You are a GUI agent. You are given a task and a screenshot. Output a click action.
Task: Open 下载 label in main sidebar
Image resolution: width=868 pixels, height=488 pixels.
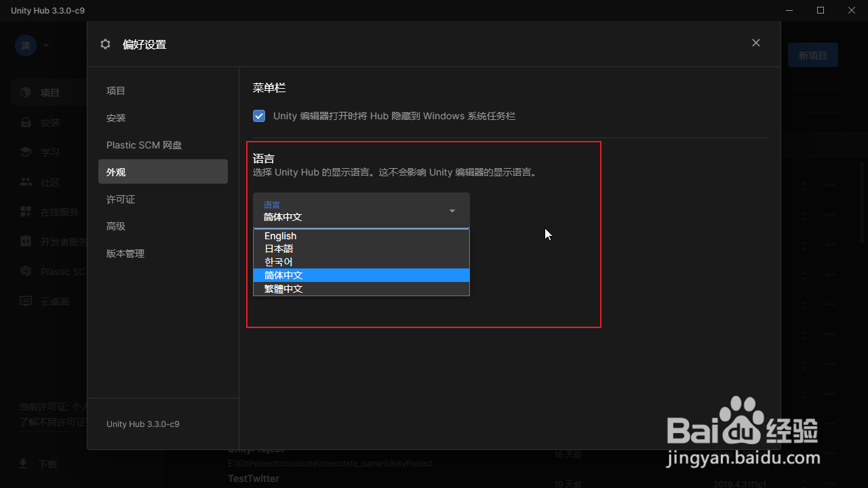[47, 464]
